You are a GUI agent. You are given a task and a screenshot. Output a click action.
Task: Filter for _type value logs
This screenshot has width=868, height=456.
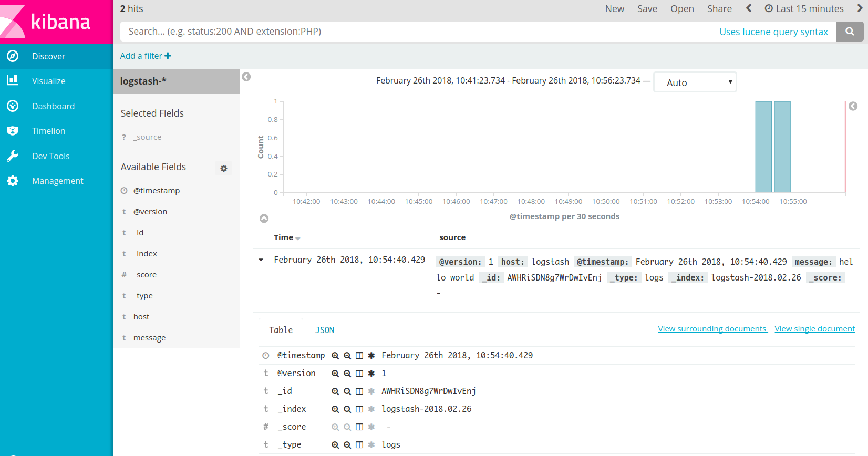(x=335, y=445)
